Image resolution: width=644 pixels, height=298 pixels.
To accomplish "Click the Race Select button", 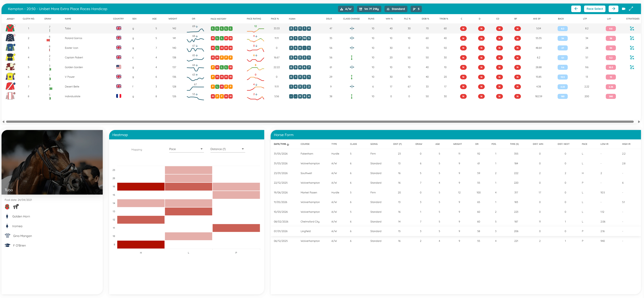I will pos(594,9).
